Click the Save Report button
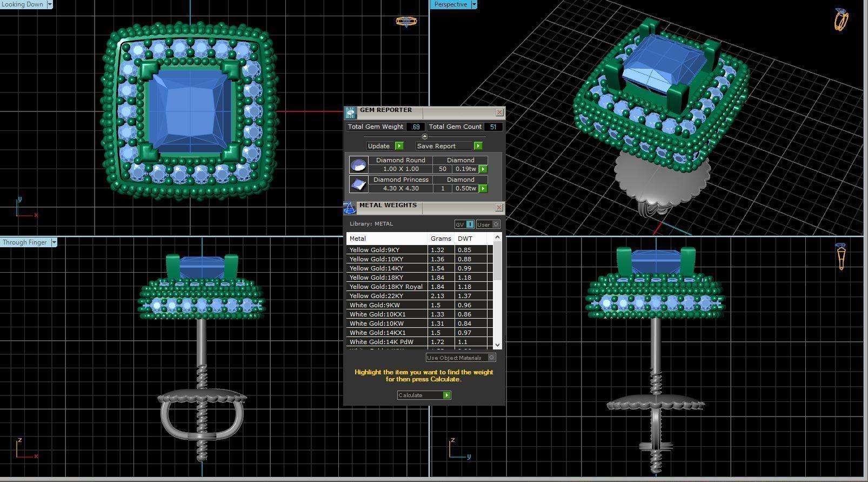Screen dimensions: 868x482 pyautogui.click(x=449, y=146)
